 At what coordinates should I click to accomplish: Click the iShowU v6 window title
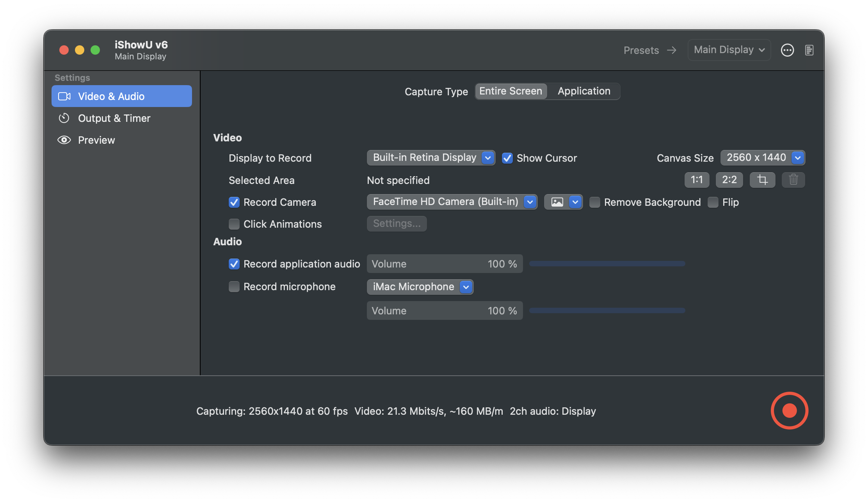pos(141,45)
